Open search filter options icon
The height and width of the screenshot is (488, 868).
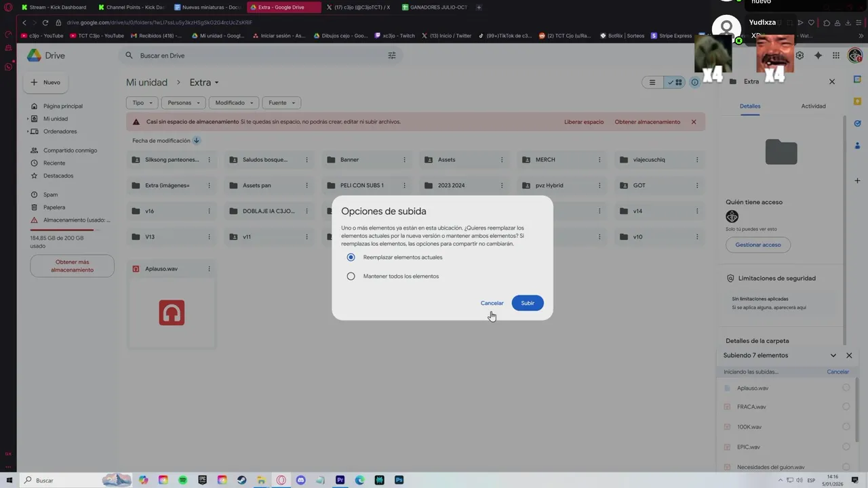tap(392, 56)
